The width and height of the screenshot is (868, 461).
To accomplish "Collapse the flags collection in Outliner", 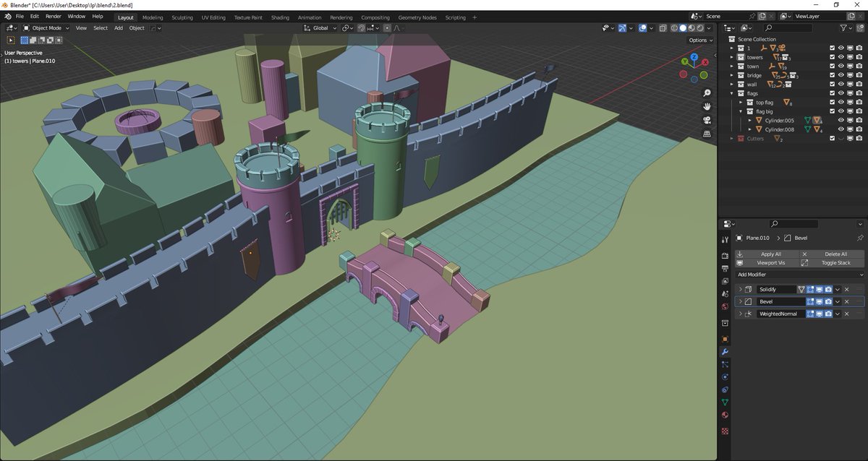I will (x=732, y=93).
